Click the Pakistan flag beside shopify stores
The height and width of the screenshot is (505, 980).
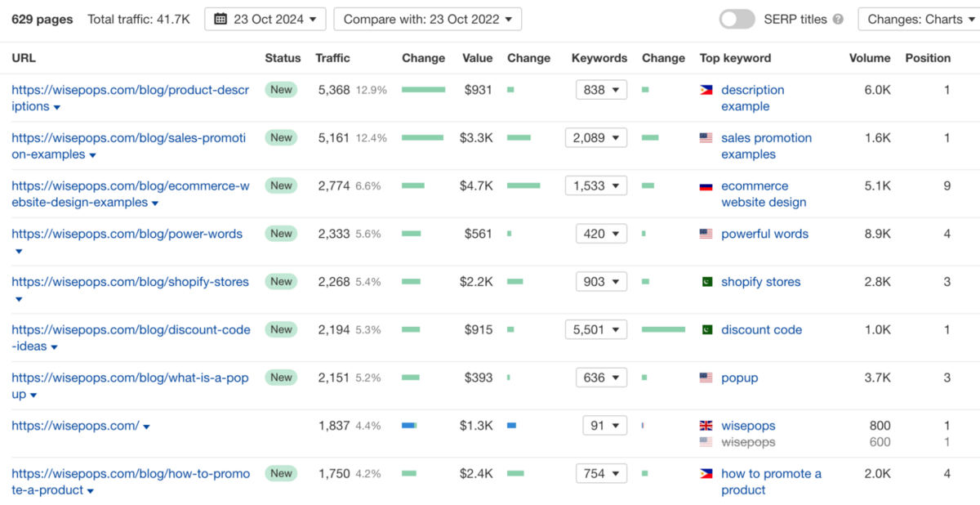tap(706, 282)
